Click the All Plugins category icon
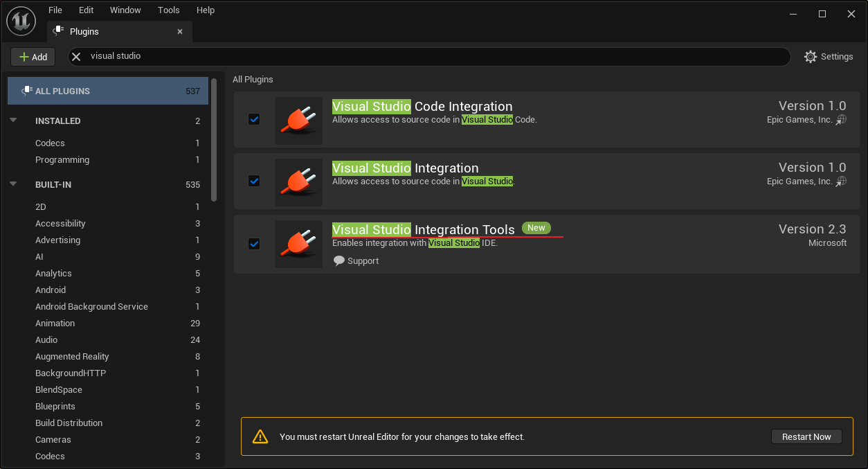Image resolution: width=868 pixels, height=469 pixels. tap(27, 91)
